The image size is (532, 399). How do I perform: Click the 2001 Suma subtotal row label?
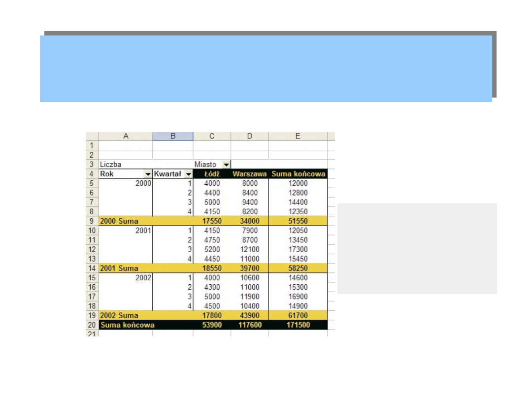point(119,268)
